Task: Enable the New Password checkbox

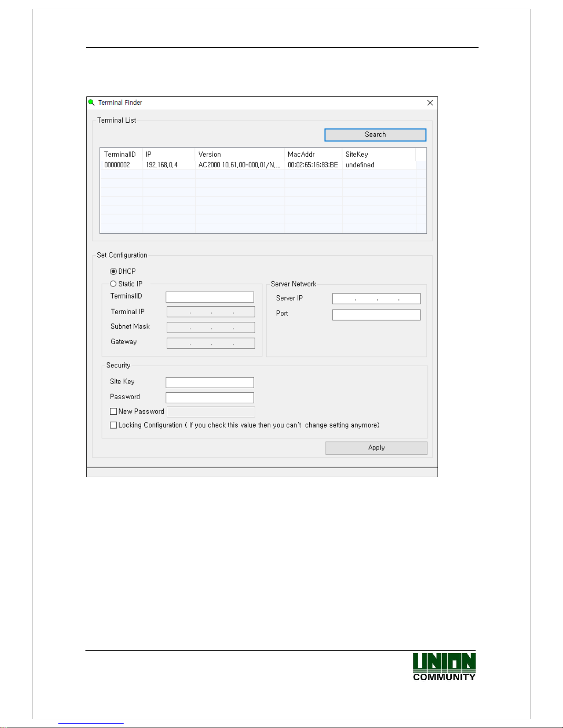Action: click(114, 412)
